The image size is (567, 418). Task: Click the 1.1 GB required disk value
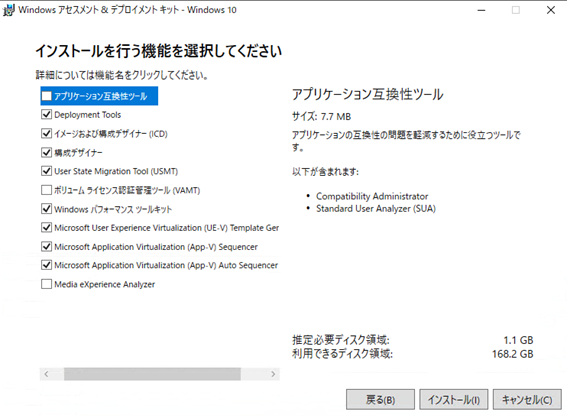[x=519, y=340]
